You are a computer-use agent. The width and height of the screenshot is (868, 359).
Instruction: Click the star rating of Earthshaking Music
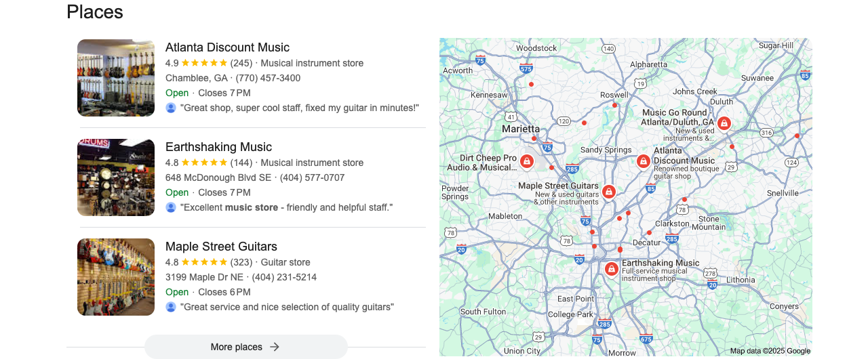click(204, 163)
